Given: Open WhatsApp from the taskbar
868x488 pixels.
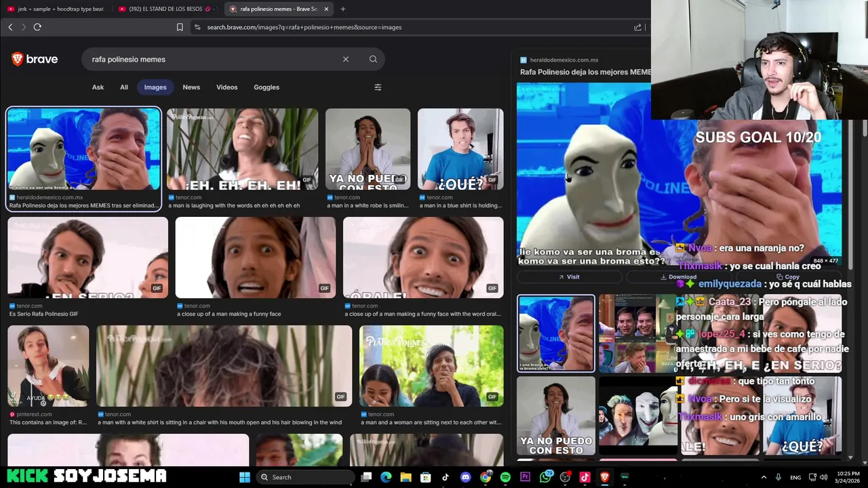Looking at the screenshot, I should [545, 477].
